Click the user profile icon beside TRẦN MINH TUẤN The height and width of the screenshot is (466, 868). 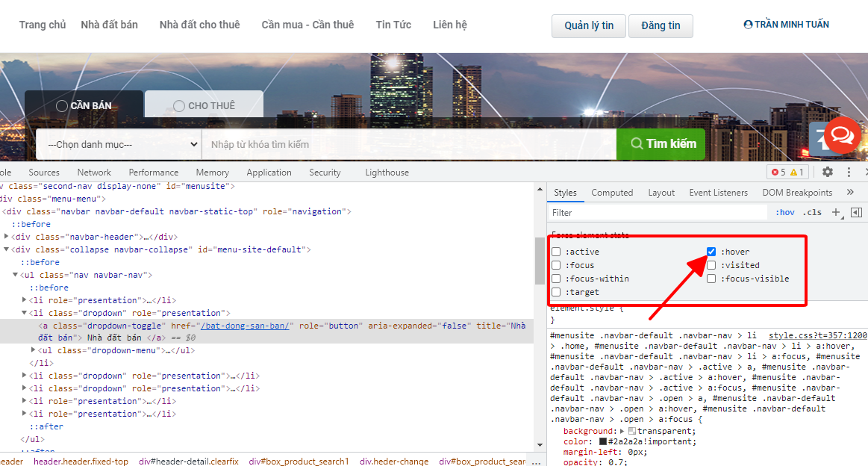tap(748, 25)
